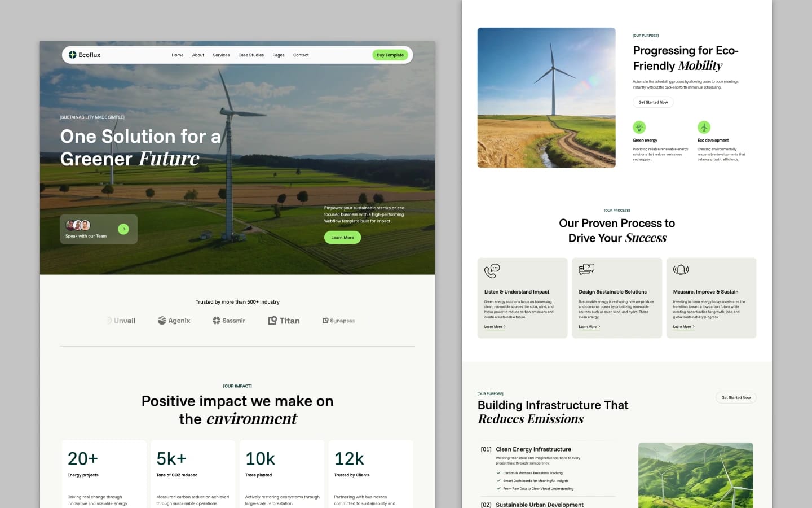Click the question chat icon in Design Sustainable Solutions card
This screenshot has width=812, height=508.
586,269
